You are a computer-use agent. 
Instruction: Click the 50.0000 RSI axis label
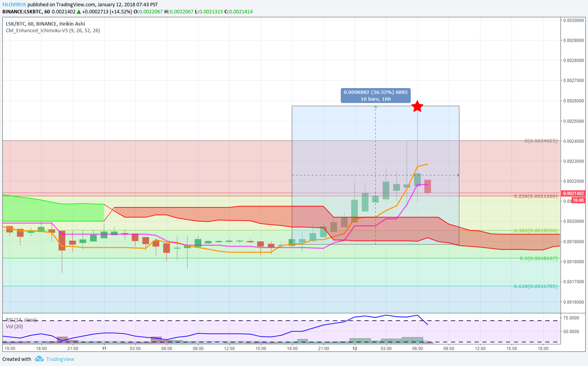click(571, 331)
